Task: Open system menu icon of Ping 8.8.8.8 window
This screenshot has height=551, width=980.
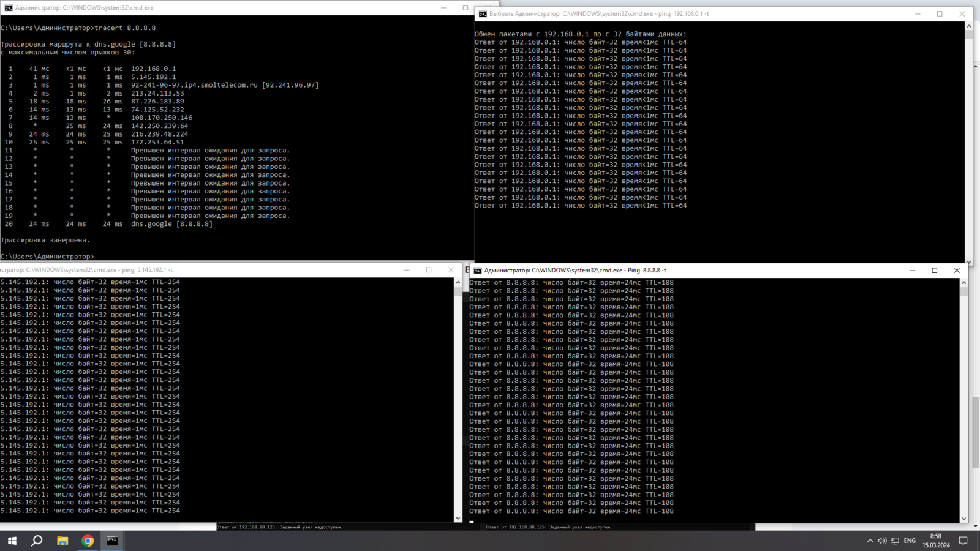Action: [478, 270]
